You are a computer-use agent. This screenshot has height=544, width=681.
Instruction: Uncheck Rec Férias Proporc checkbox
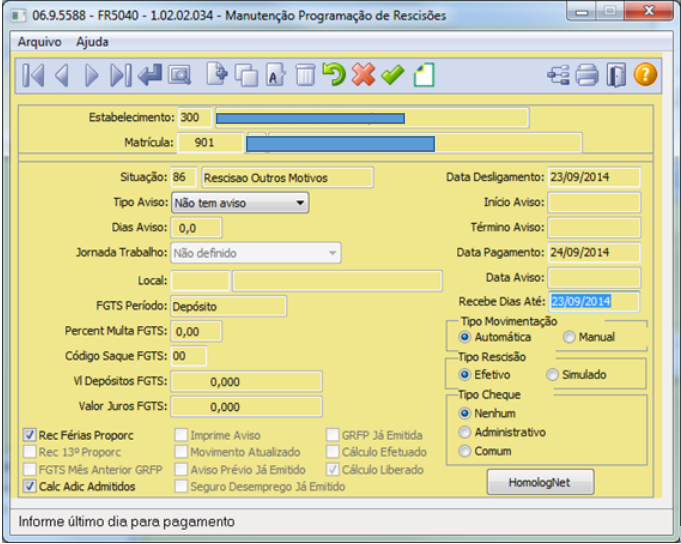click(30, 435)
